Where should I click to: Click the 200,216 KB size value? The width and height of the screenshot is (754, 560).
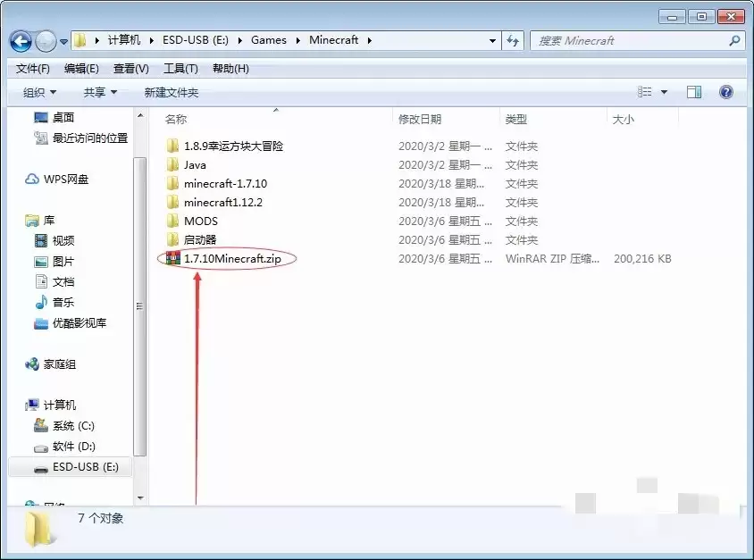[642, 259]
